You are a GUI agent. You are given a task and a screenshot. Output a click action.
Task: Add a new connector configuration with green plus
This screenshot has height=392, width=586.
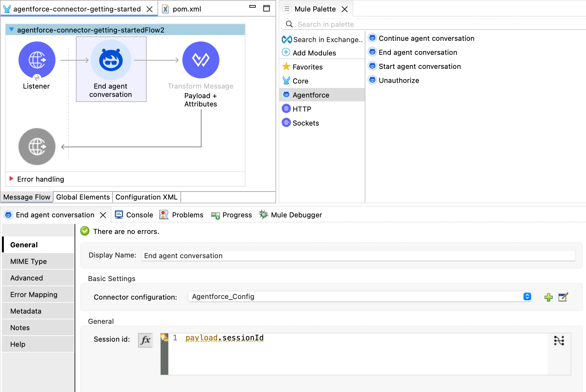(548, 297)
